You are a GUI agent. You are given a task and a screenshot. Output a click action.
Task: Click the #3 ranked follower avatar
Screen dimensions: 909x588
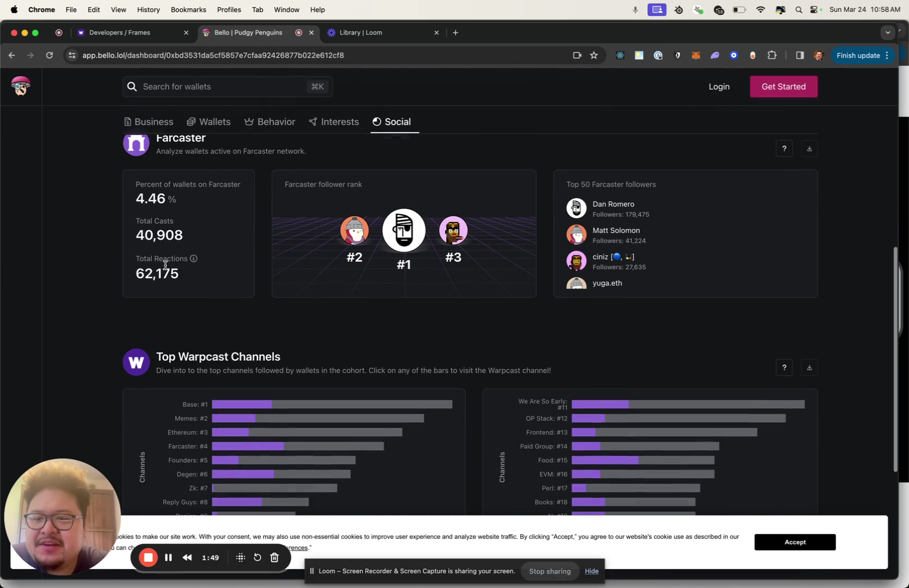[x=453, y=230]
